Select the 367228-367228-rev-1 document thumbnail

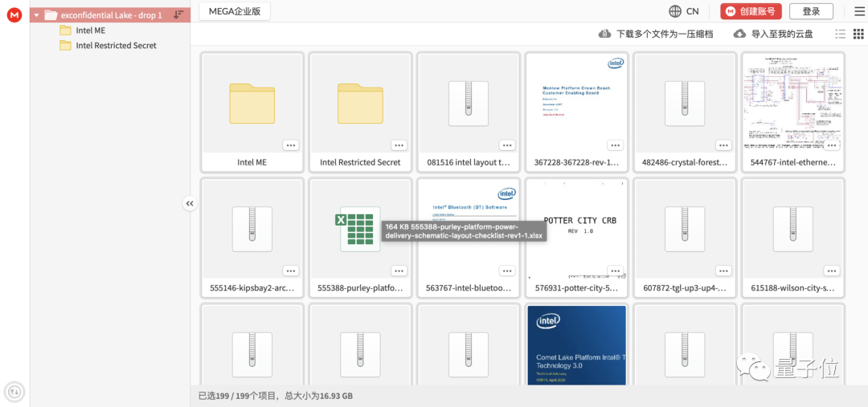(577, 103)
